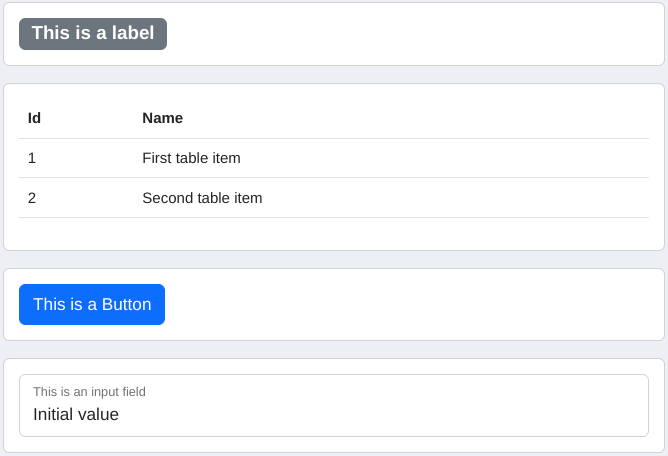
Task: Click the Id cell containing 2
Action: point(32,198)
